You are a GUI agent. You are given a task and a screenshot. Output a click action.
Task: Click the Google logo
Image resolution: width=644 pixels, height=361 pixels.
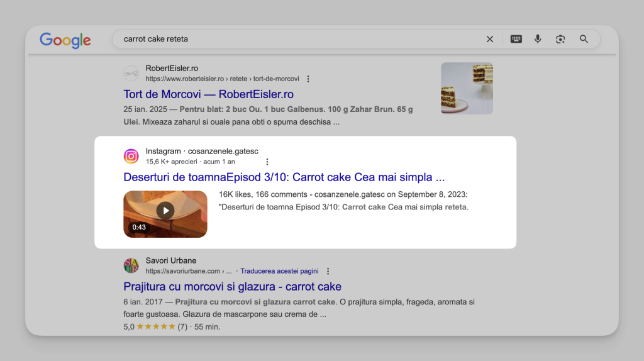click(x=65, y=40)
